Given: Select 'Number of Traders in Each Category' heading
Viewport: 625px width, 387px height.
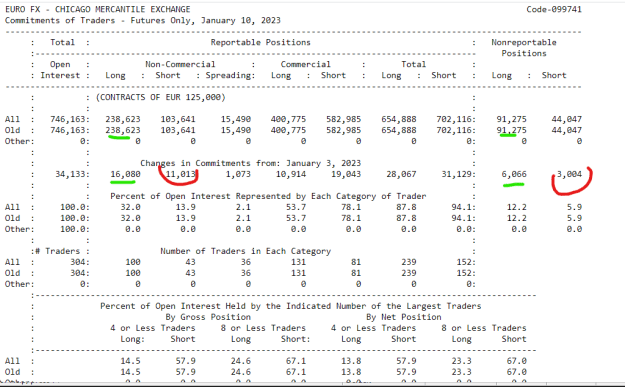Looking at the screenshot, I should [246, 251].
